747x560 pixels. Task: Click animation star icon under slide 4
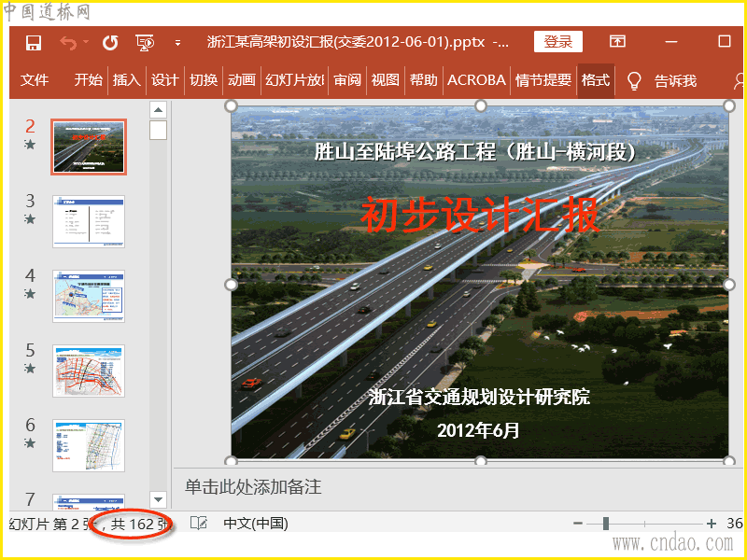(30, 294)
